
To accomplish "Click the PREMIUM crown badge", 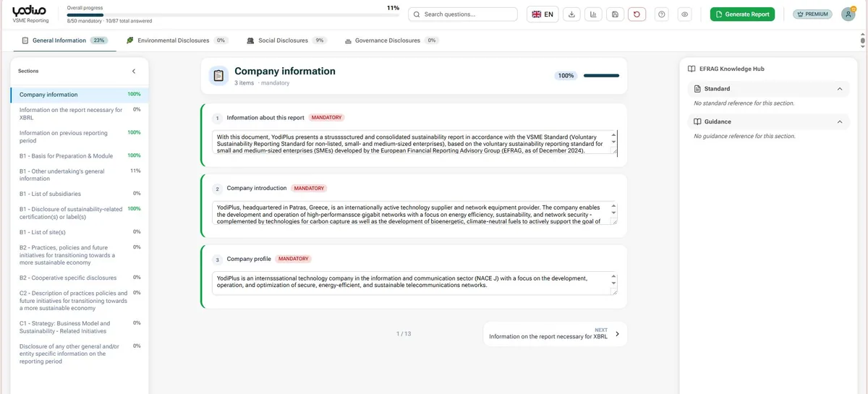I will click(813, 14).
